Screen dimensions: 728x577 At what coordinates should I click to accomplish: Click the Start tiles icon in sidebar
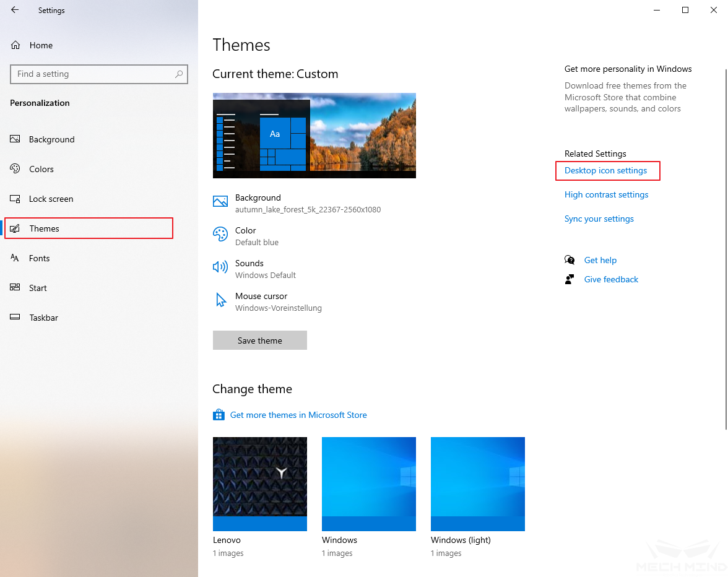(x=15, y=287)
